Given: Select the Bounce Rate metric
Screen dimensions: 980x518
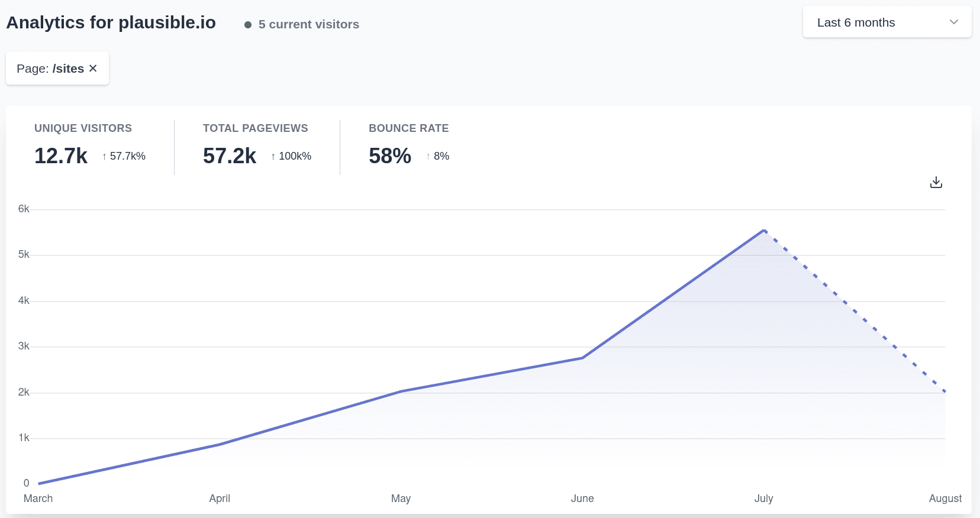Looking at the screenshot, I should coord(409,147).
